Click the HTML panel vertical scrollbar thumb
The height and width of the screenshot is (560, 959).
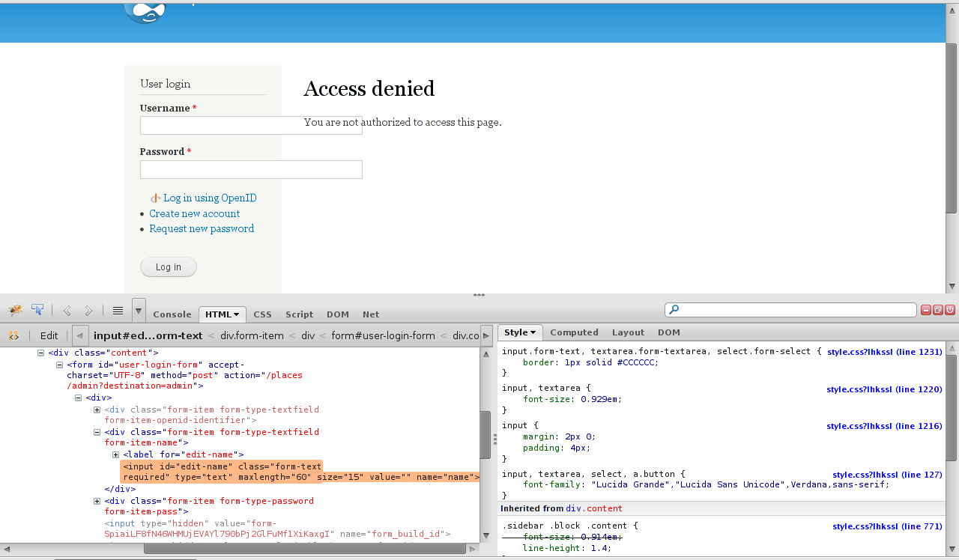(485, 435)
